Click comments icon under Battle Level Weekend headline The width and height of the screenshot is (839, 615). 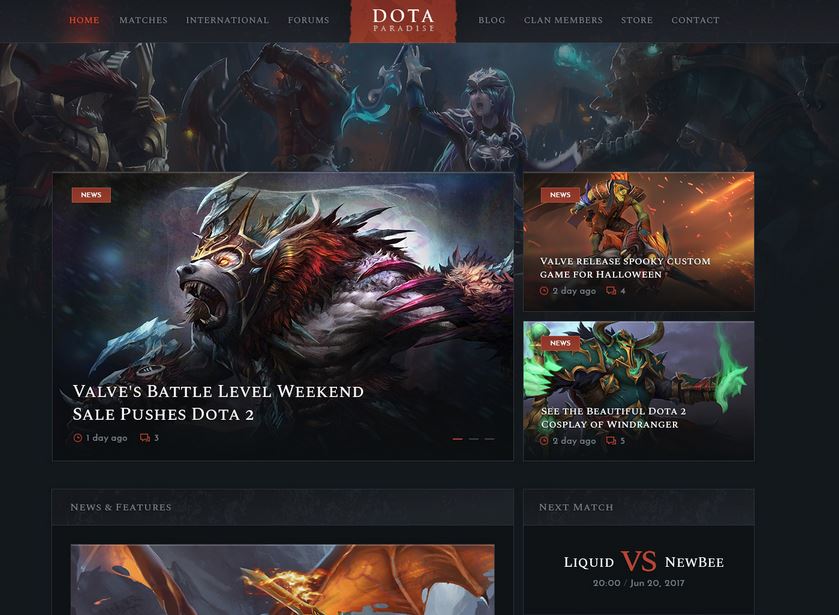[144, 438]
